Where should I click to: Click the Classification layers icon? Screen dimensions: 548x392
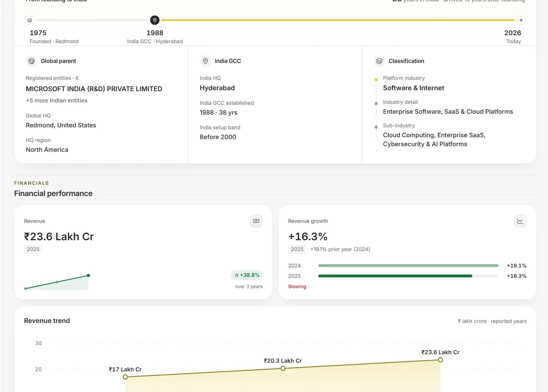pyautogui.click(x=379, y=61)
